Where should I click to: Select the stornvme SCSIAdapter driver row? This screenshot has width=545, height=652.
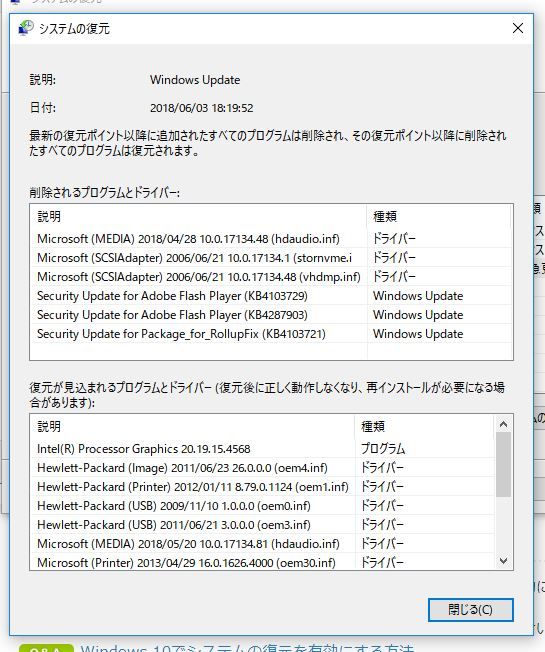pyautogui.click(x=271, y=258)
